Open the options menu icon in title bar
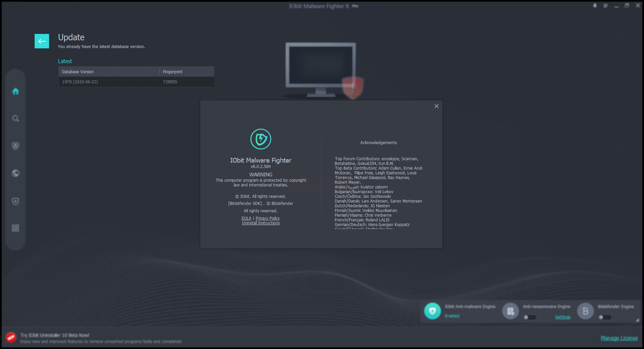This screenshot has width=644, height=349. [605, 6]
